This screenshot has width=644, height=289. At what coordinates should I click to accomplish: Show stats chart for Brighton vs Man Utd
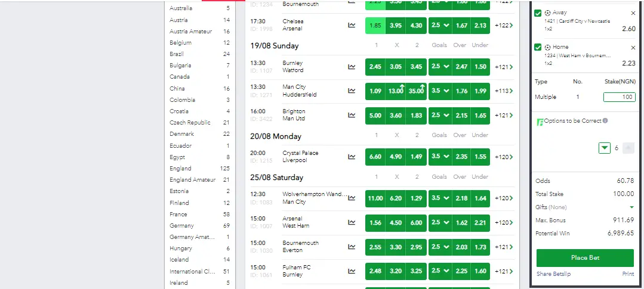point(352,115)
